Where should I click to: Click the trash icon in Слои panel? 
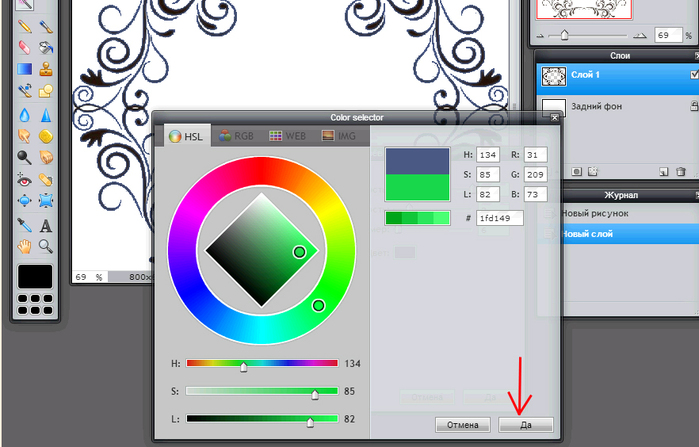point(680,172)
